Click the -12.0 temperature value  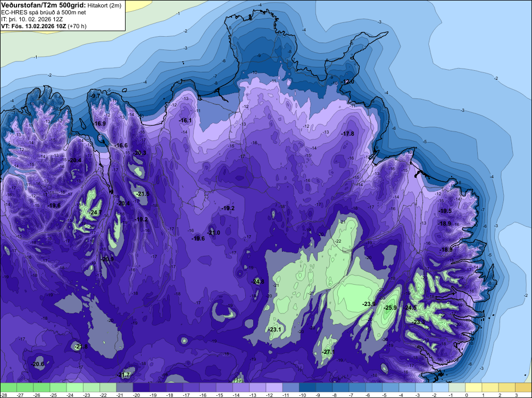[x=348, y=82]
